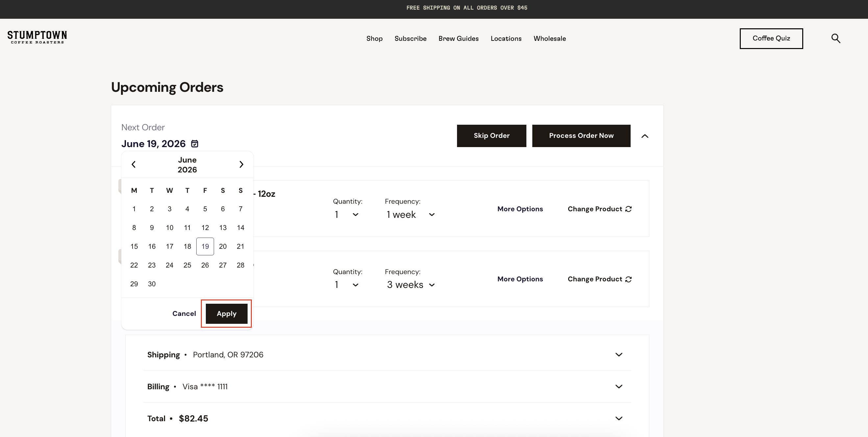Click Process Order Now
868x437 pixels.
(x=581, y=136)
